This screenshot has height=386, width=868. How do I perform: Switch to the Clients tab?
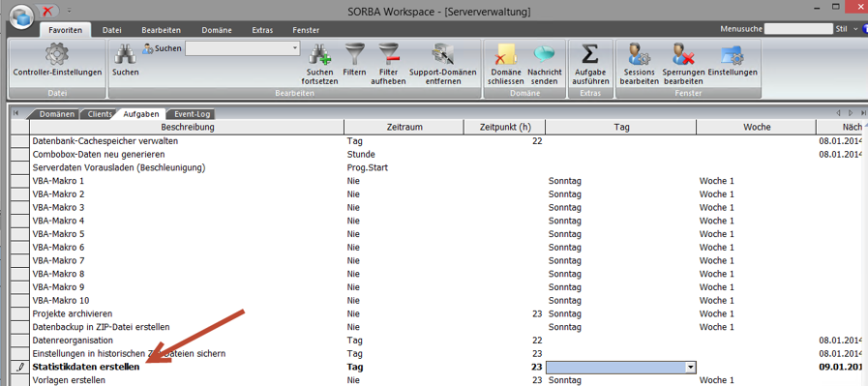pos(100,114)
